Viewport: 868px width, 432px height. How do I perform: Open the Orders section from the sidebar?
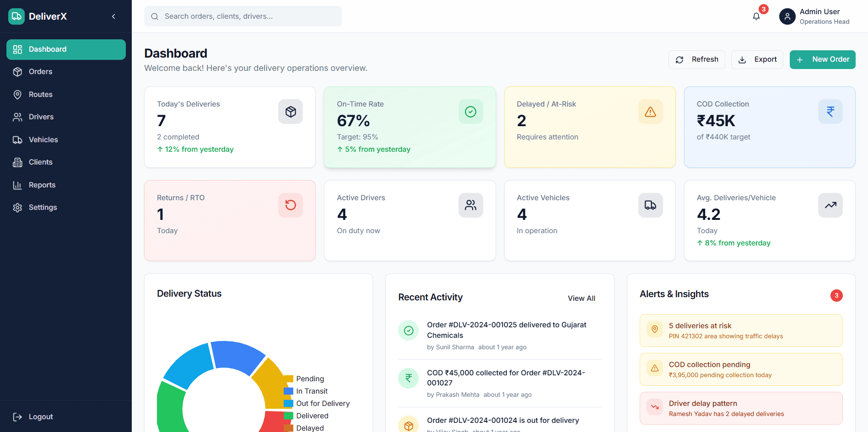(40, 71)
